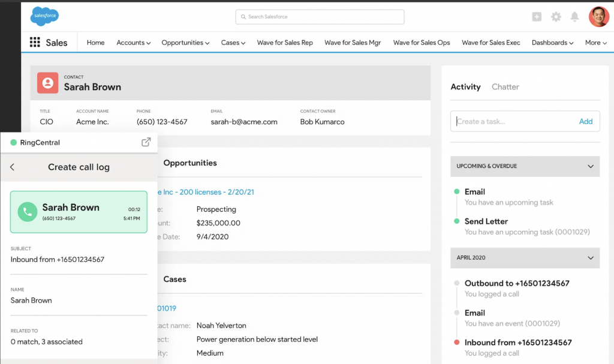The width and height of the screenshot is (614, 364).
Task: Click the add-to-favorites plus icon
Action: 537,17
